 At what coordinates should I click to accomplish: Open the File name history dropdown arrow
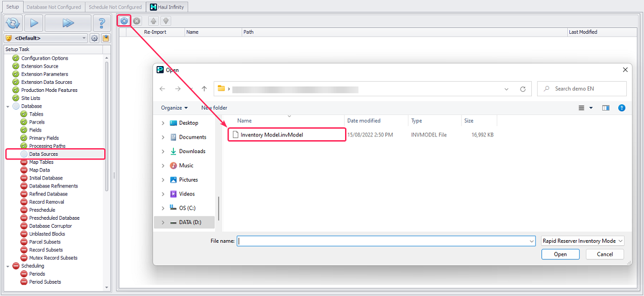(531, 241)
